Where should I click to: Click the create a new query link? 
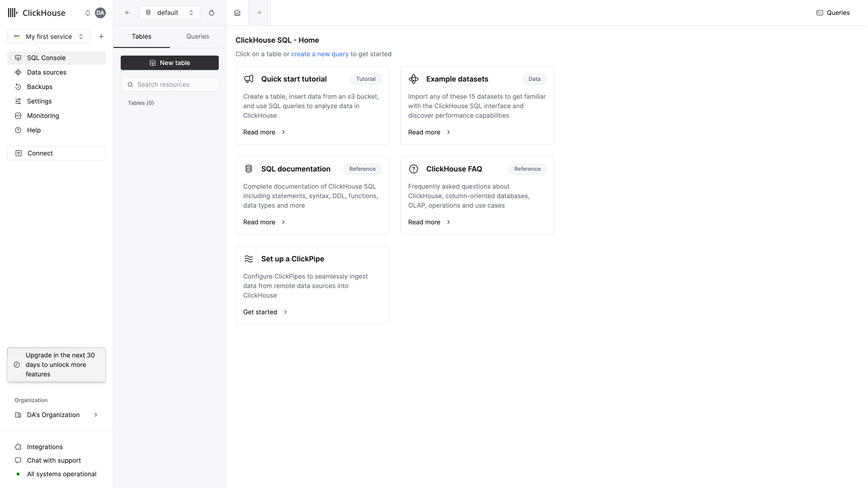click(x=320, y=54)
